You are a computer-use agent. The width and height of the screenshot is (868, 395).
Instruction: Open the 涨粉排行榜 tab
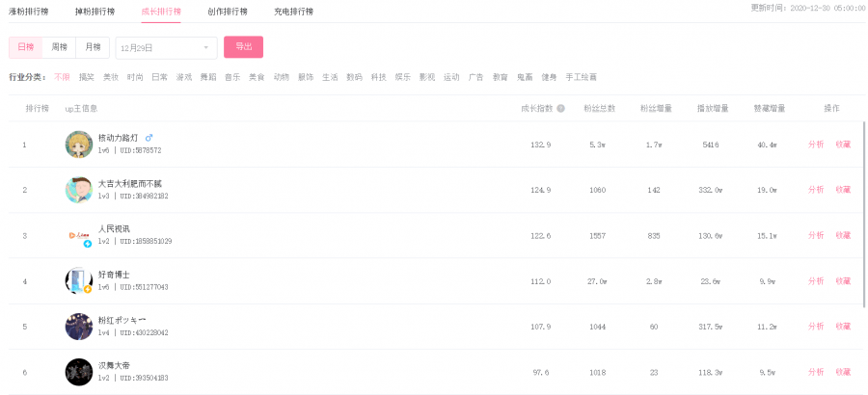[28, 12]
